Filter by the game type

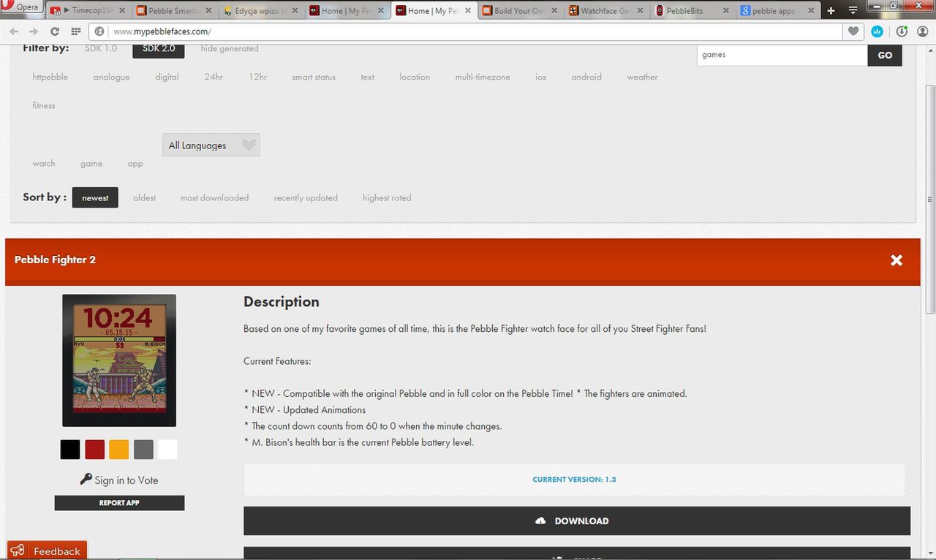[91, 164]
